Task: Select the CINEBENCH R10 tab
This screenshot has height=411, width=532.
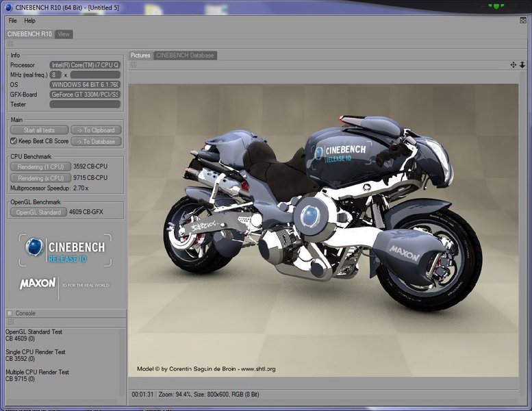Action: pyautogui.click(x=29, y=34)
